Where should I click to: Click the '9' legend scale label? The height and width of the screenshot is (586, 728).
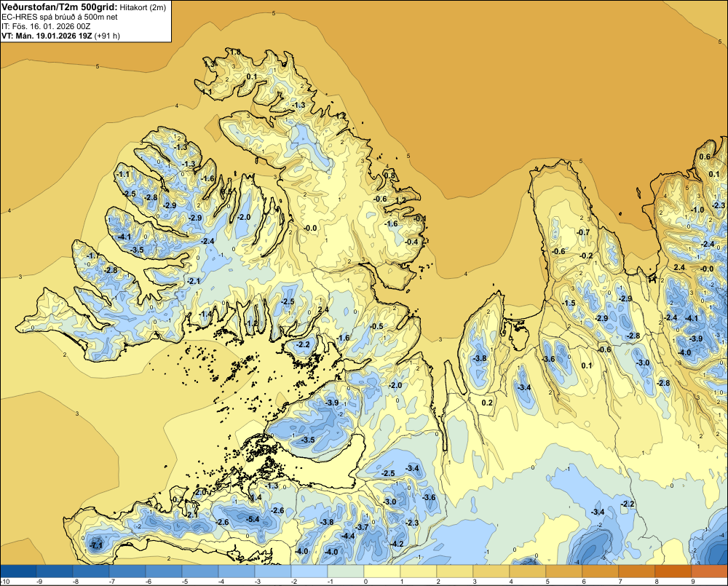point(693,582)
